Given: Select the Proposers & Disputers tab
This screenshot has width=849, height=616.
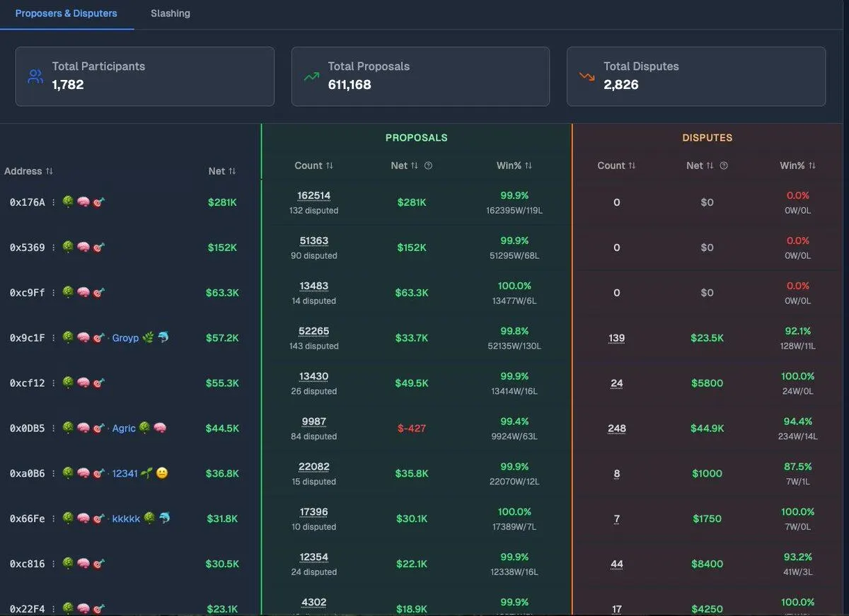Looking at the screenshot, I should [x=66, y=13].
